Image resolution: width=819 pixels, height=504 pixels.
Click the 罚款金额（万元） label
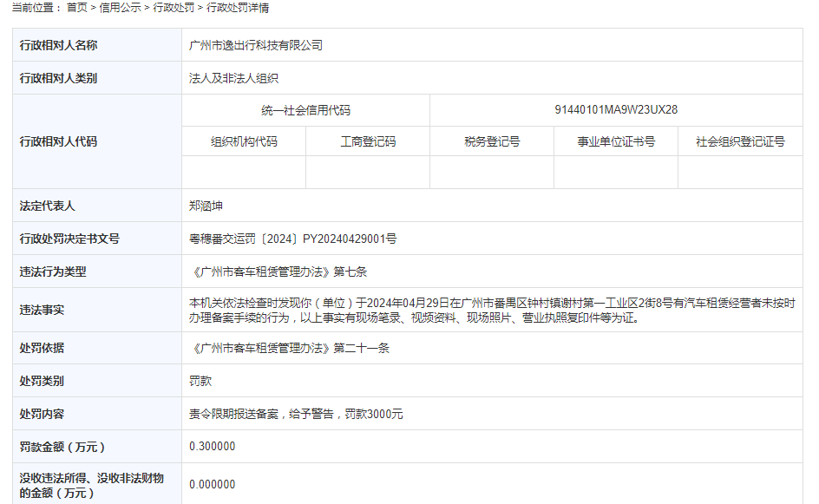pos(62,447)
